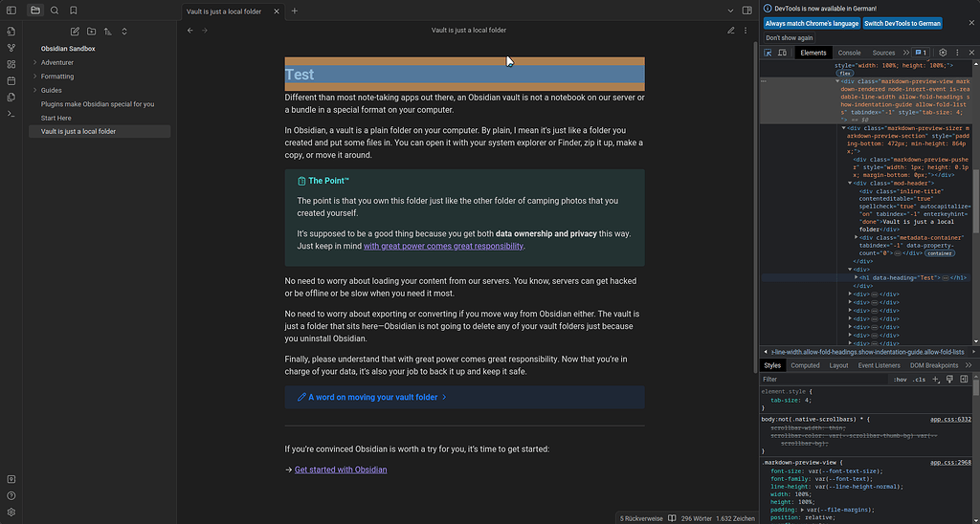Open daily note calendar icon
980x524 pixels.
tap(11, 80)
